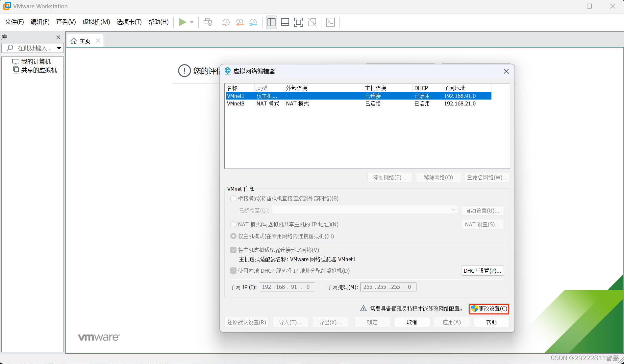This screenshot has width=624, height=364.
Task: Click the 移除网络(O) button
Action: [438, 177]
